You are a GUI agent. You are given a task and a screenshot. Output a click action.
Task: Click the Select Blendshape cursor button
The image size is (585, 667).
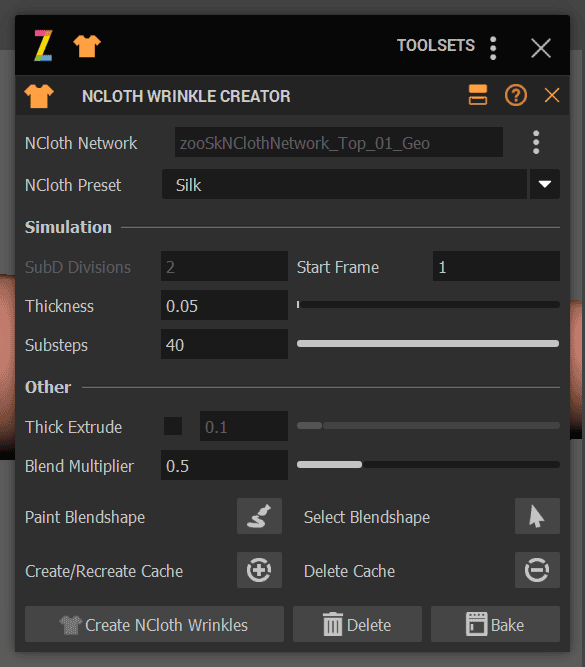click(x=537, y=516)
